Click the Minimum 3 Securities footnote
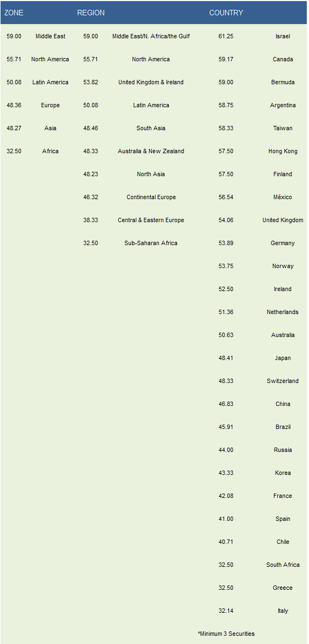This screenshot has width=309, height=644. [226, 634]
